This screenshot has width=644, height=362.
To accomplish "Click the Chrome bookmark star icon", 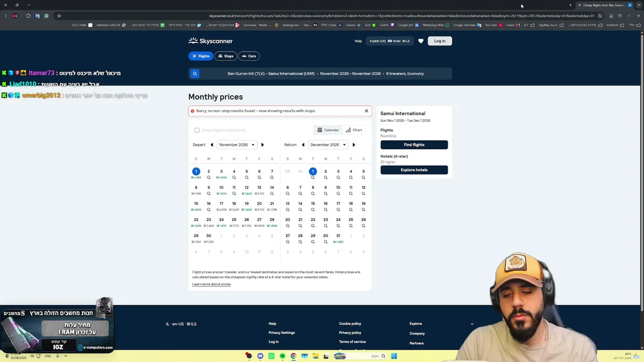I will point(59,16).
